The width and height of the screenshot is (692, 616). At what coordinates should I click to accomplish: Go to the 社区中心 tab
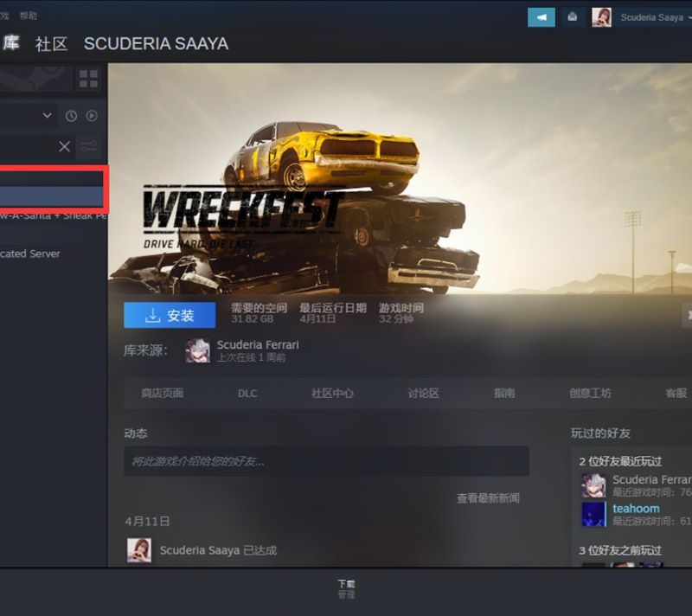tap(332, 393)
